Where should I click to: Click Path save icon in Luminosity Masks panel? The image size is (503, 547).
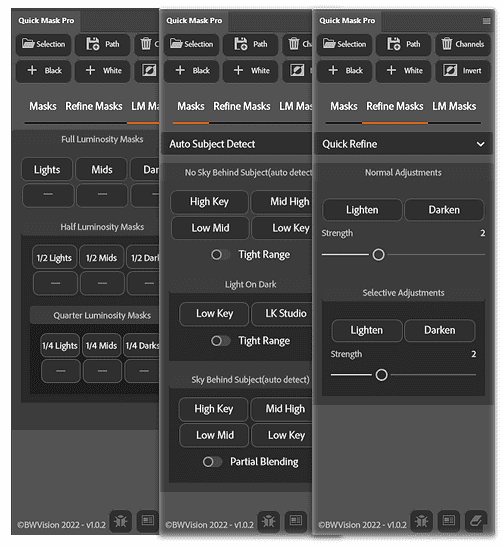point(93,44)
